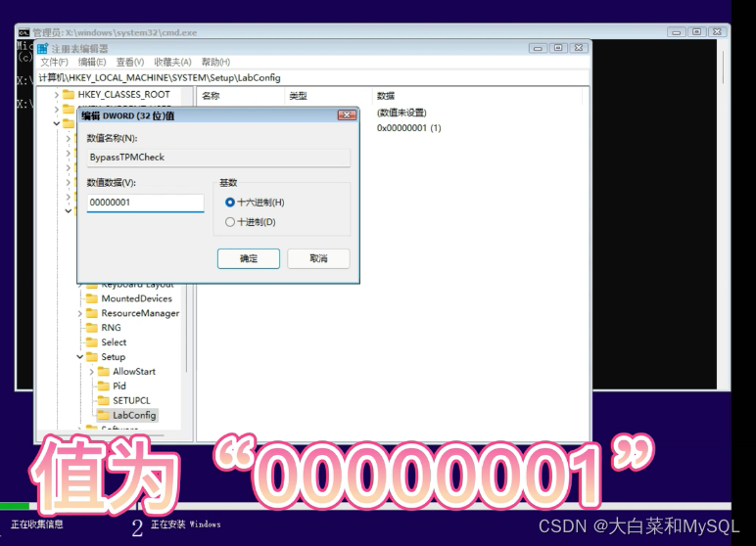Image resolution: width=756 pixels, height=546 pixels.
Task: Click the BypassTPMCheck value name field
Action: 218,158
